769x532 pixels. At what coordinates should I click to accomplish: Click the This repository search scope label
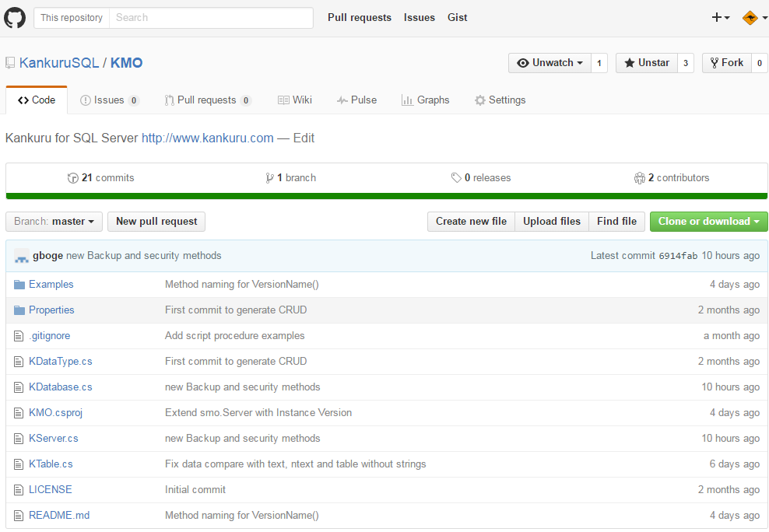click(72, 18)
